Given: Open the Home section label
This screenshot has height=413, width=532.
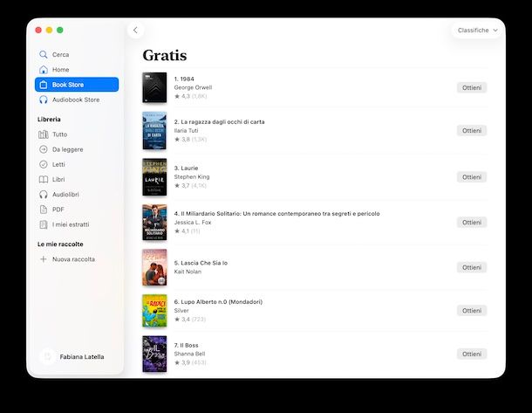Looking at the screenshot, I should coord(61,70).
